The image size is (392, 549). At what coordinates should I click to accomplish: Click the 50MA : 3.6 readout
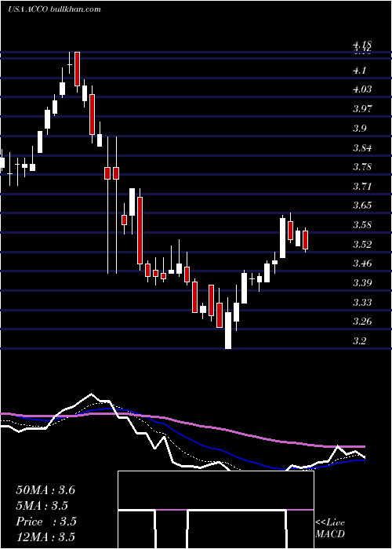coord(45,490)
